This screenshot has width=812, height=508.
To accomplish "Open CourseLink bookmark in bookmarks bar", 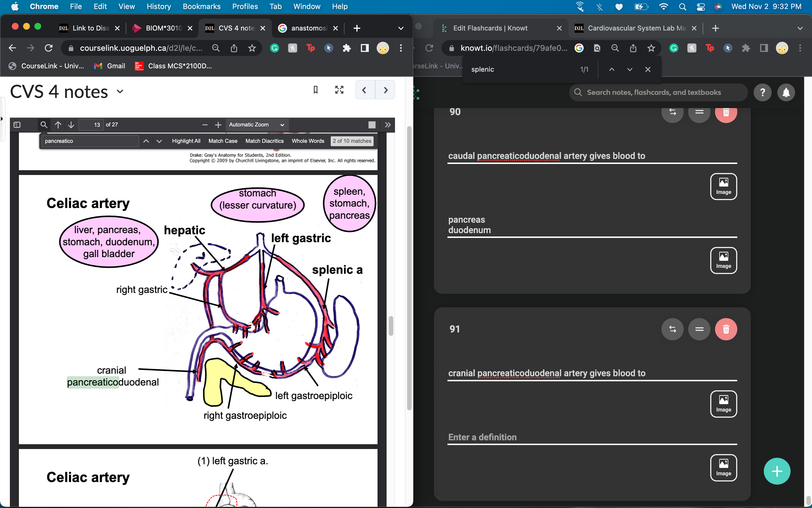I will (x=46, y=66).
